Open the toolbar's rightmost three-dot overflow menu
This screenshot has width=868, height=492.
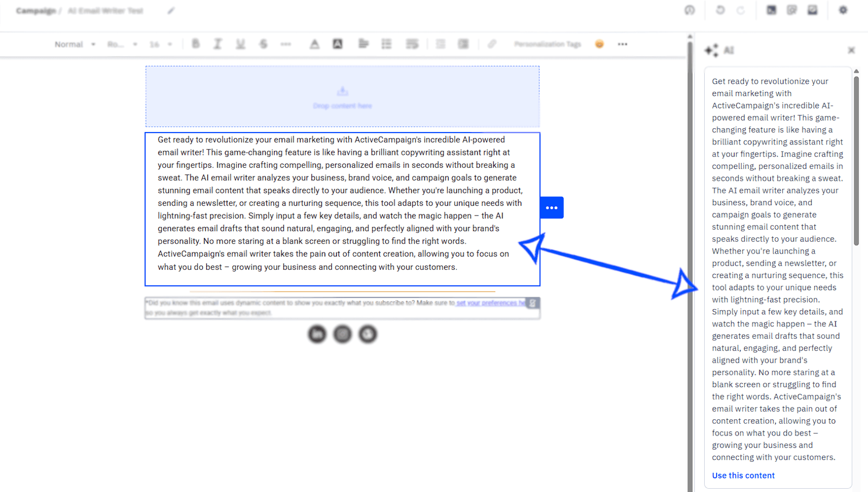click(622, 45)
